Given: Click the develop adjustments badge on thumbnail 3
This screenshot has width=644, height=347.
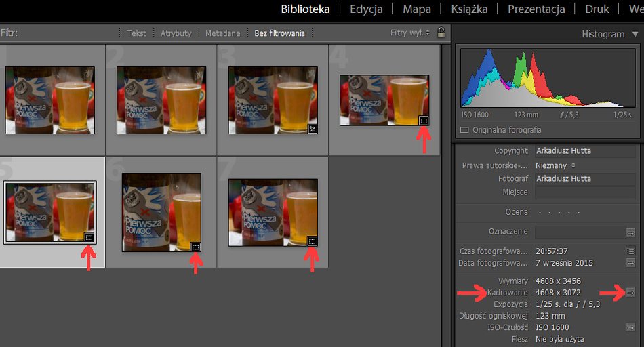Looking at the screenshot, I should 313,129.
